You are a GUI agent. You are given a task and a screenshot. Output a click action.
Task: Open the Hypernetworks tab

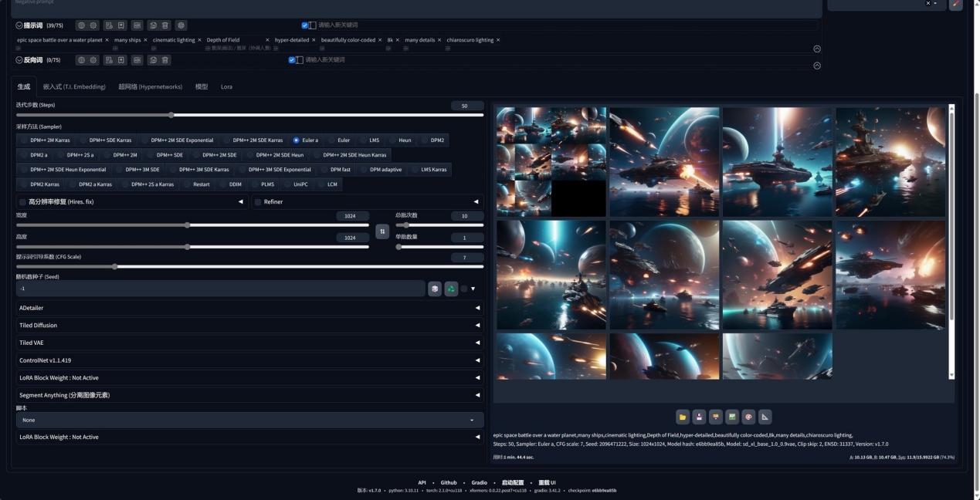[150, 86]
